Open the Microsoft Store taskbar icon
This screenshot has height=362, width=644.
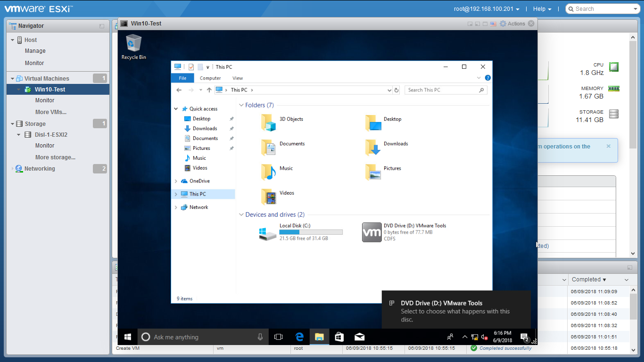(x=339, y=337)
